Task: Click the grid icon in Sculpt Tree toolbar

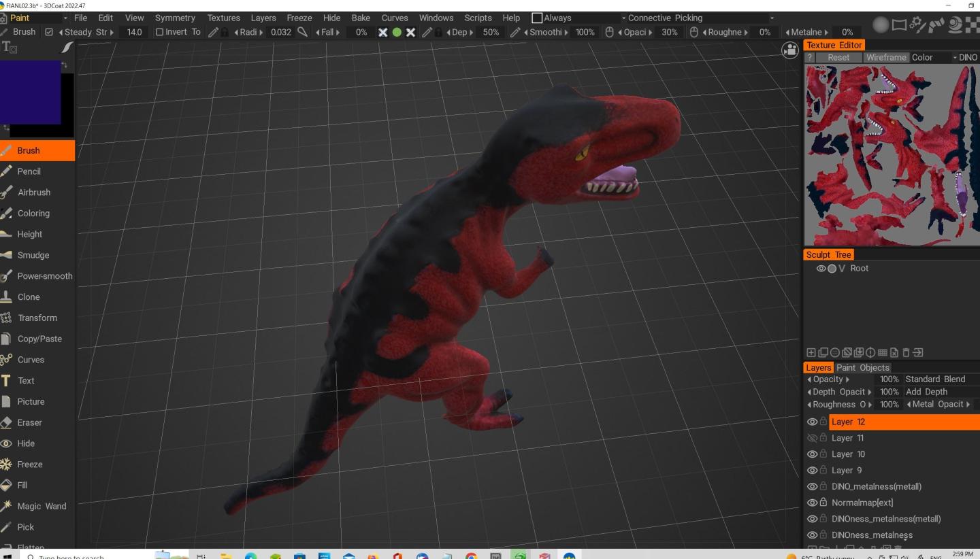Action: click(883, 352)
